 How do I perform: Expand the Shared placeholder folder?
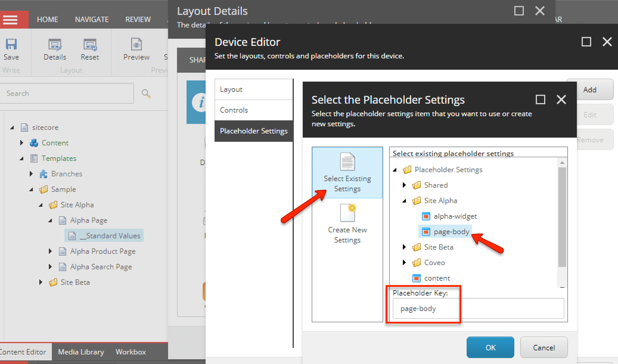(404, 185)
